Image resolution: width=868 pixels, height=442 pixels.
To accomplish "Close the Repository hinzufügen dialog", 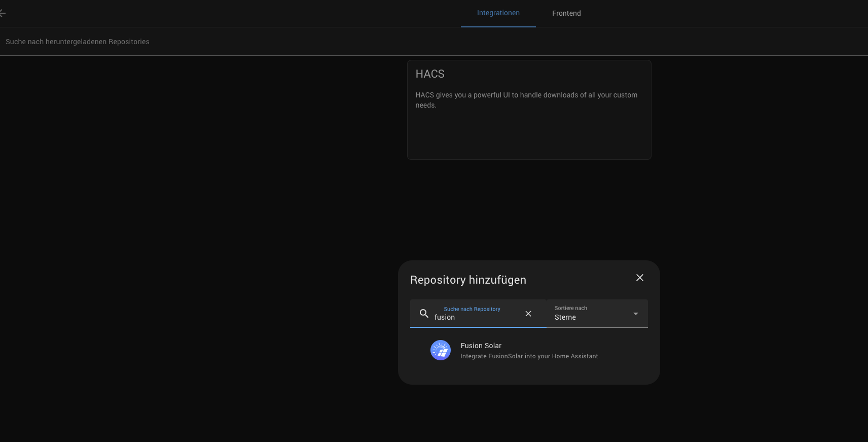I will click(x=639, y=278).
